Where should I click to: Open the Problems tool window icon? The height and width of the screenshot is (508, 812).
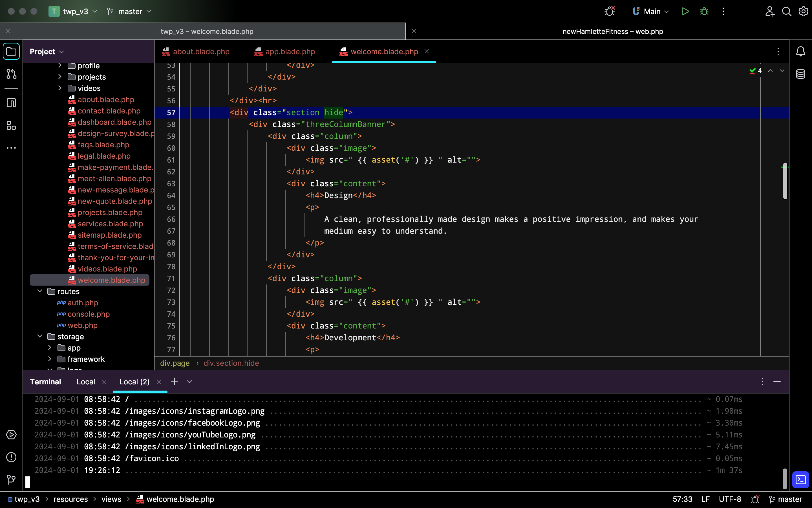(x=11, y=457)
